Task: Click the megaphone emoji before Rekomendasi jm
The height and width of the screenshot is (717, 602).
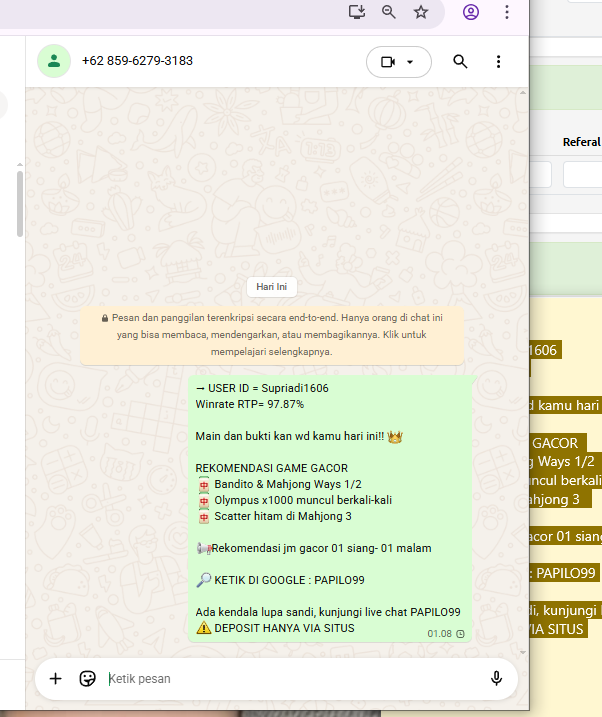Action: pos(203,548)
